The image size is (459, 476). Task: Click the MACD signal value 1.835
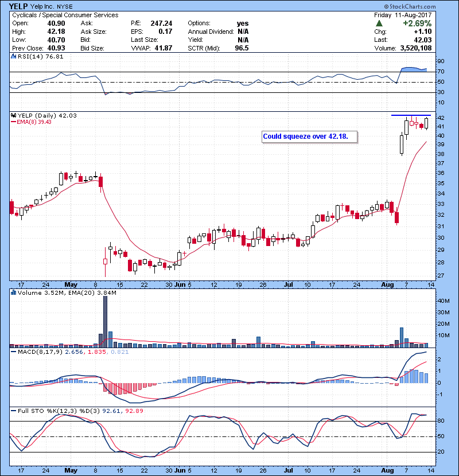point(97,352)
